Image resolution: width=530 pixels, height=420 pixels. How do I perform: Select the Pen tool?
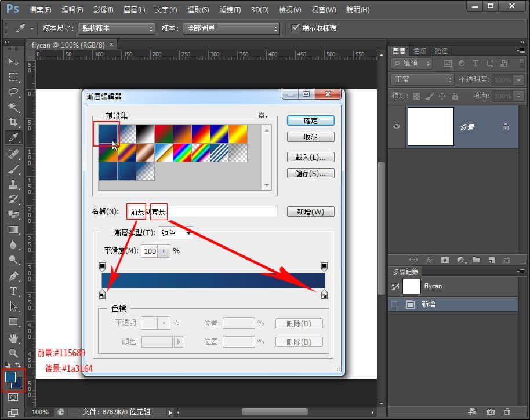coord(13,276)
